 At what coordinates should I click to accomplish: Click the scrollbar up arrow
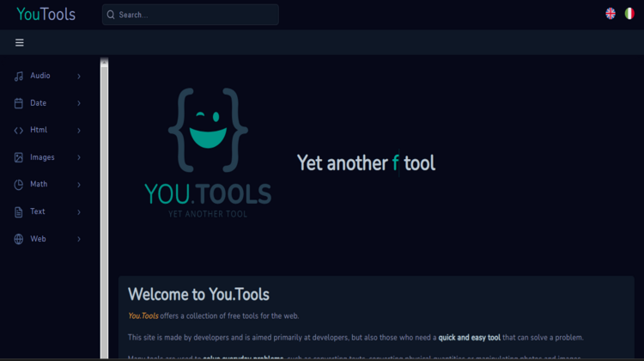(x=104, y=62)
